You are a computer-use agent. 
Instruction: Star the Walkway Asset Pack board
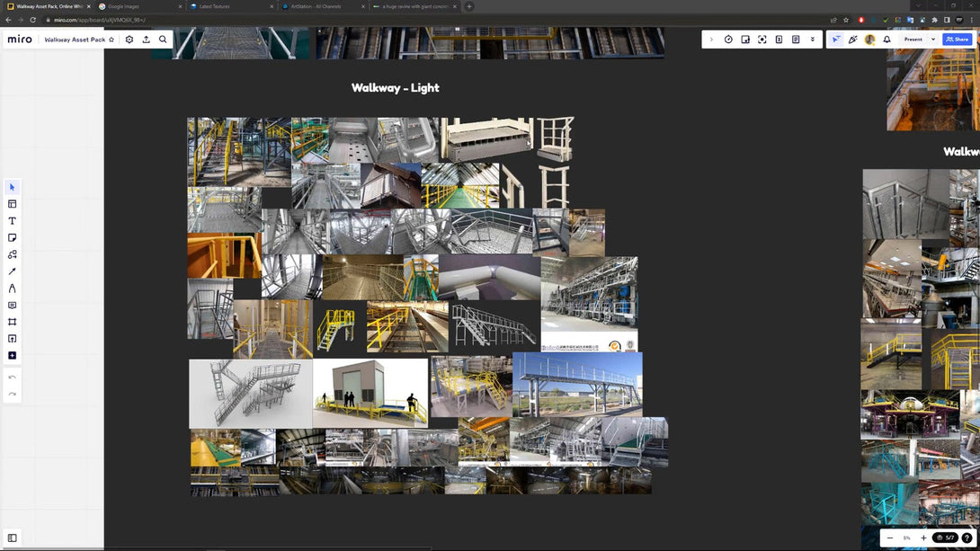coord(111,40)
